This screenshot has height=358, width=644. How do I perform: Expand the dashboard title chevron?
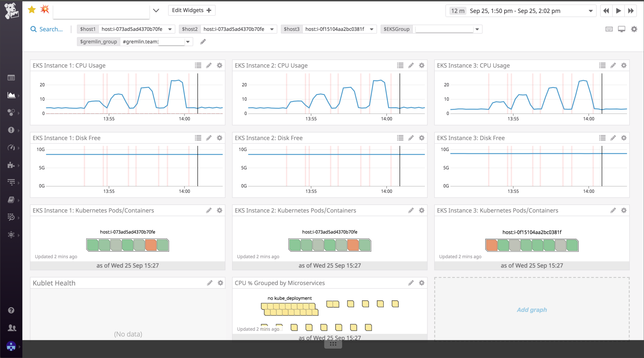pos(156,10)
